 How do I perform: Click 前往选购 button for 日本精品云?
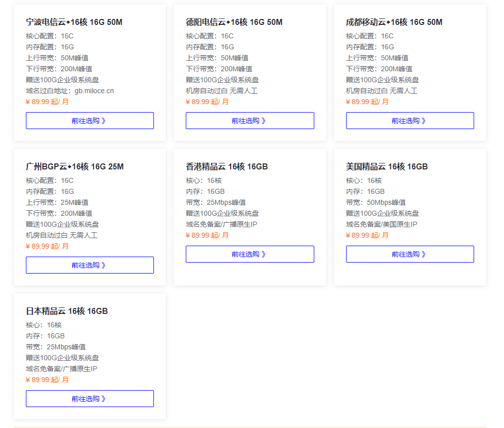point(90,399)
